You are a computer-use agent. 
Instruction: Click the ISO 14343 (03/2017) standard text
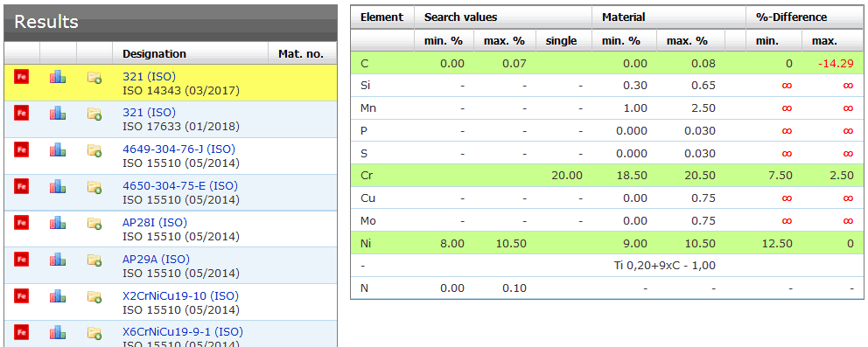181,91
